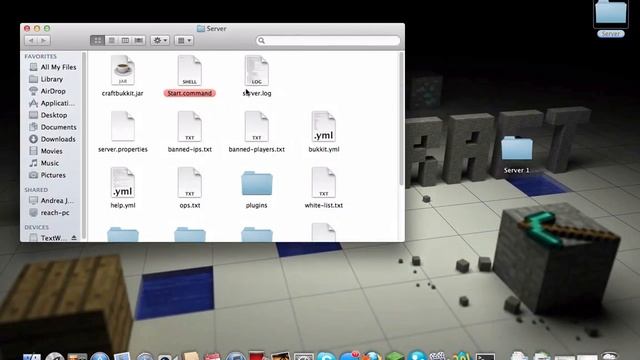Switch to column view

(125, 40)
